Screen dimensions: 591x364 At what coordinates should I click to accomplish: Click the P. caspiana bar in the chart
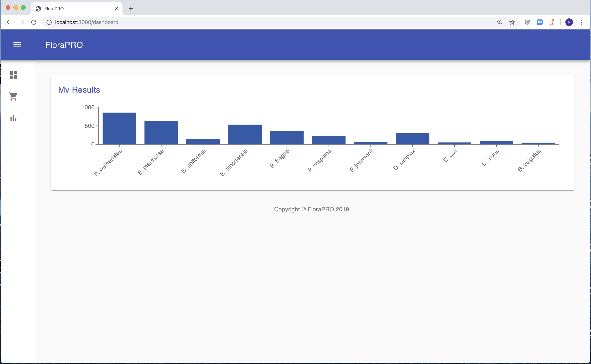click(x=329, y=140)
